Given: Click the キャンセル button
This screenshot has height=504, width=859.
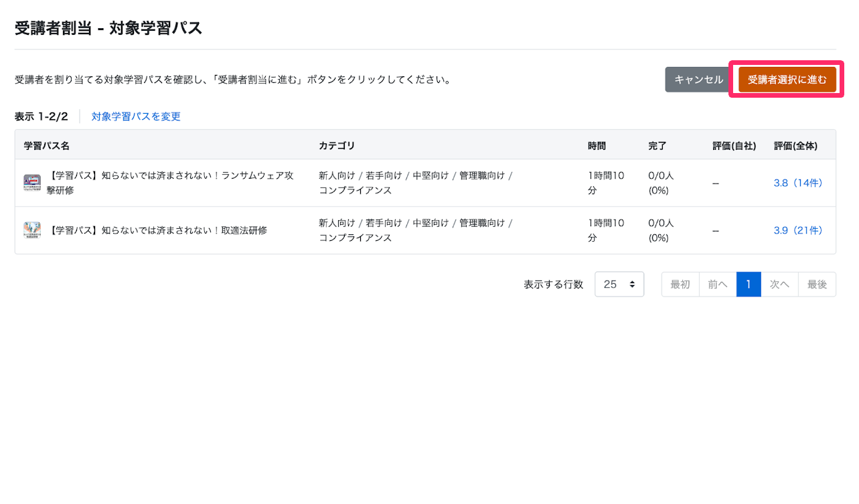Looking at the screenshot, I should pyautogui.click(x=698, y=80).
